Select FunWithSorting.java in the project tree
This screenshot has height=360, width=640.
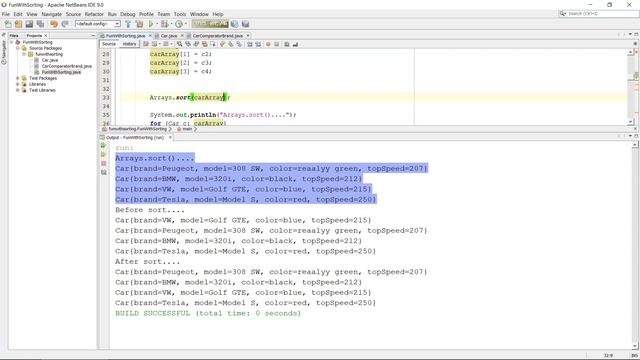61,72
